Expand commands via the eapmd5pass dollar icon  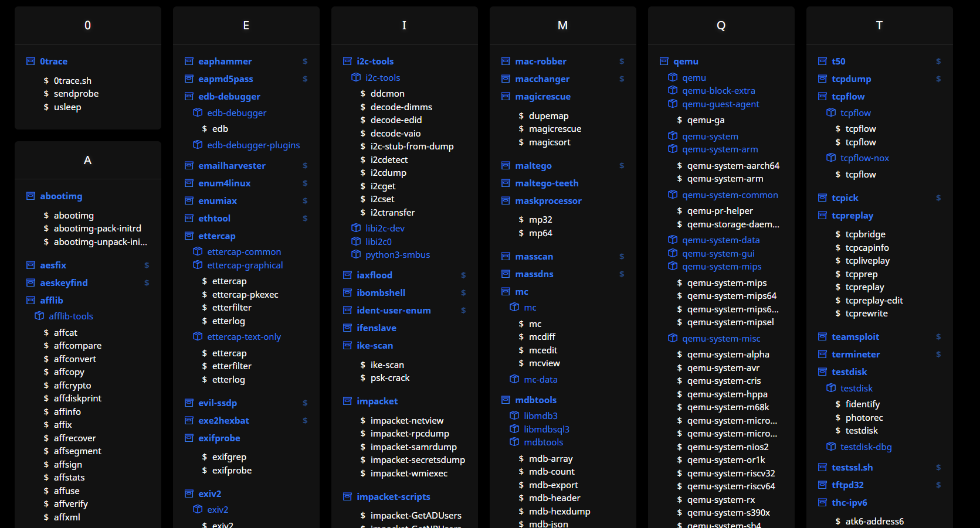[305, 79]
